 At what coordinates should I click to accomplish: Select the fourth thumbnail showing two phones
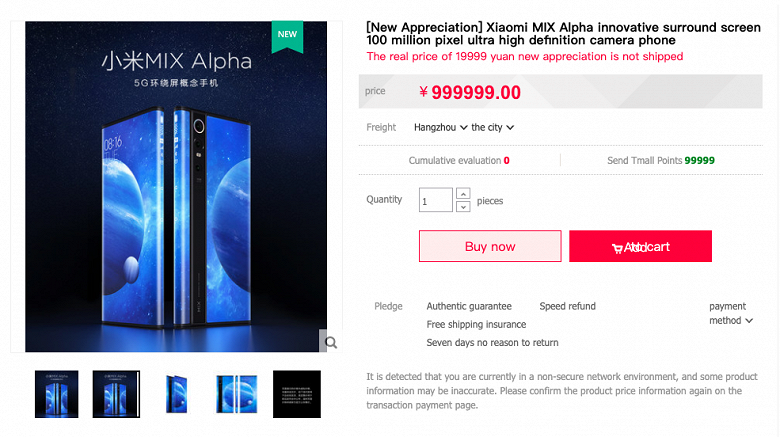pyautogui.click(x=236, y=394)
